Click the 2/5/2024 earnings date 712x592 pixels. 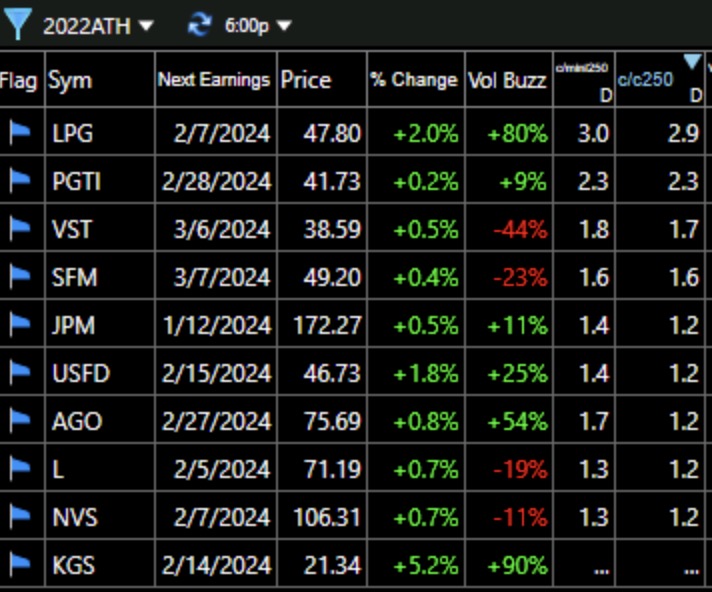pyautogui.click(x=222, y=470)
